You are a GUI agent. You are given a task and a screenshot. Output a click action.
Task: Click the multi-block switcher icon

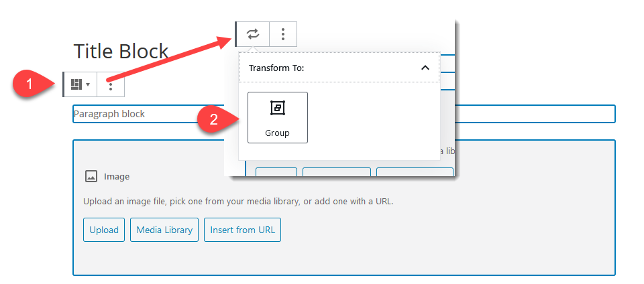click(x=80, y=84)
